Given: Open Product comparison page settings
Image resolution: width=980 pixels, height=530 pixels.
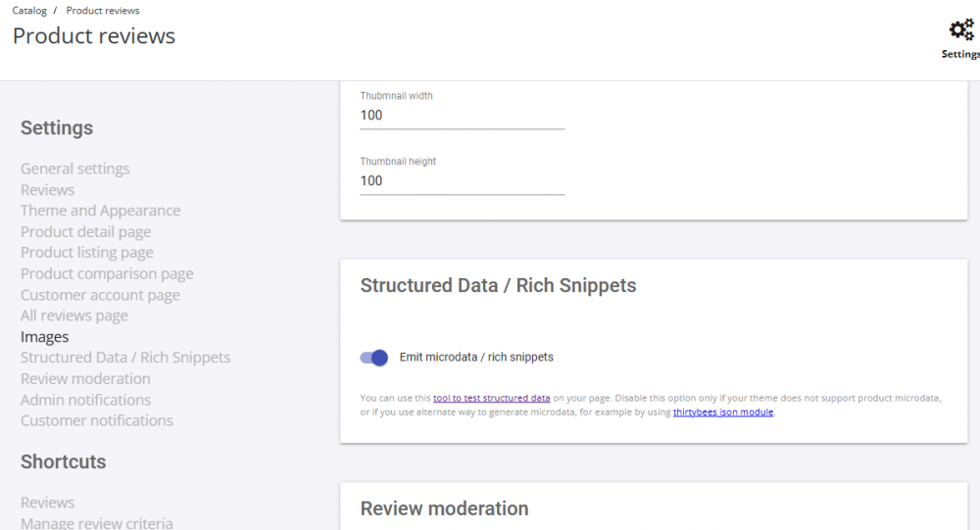Looking at the screenshot, I should [107, 274].
